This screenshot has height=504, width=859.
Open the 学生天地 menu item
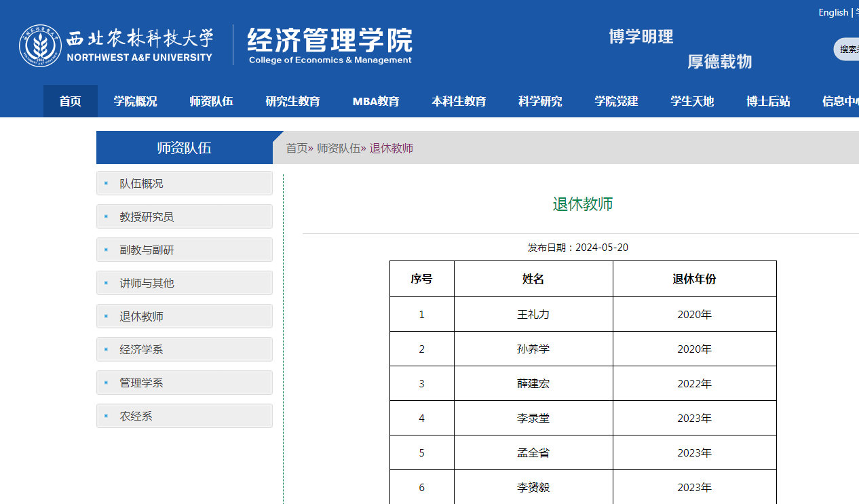[x=691, y=101]
